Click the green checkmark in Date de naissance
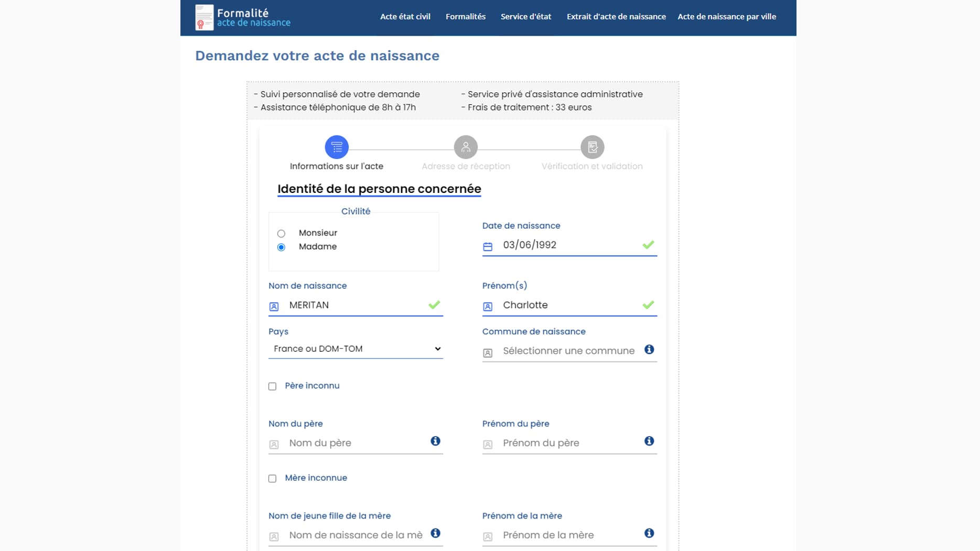 click(x=648, y=245)
